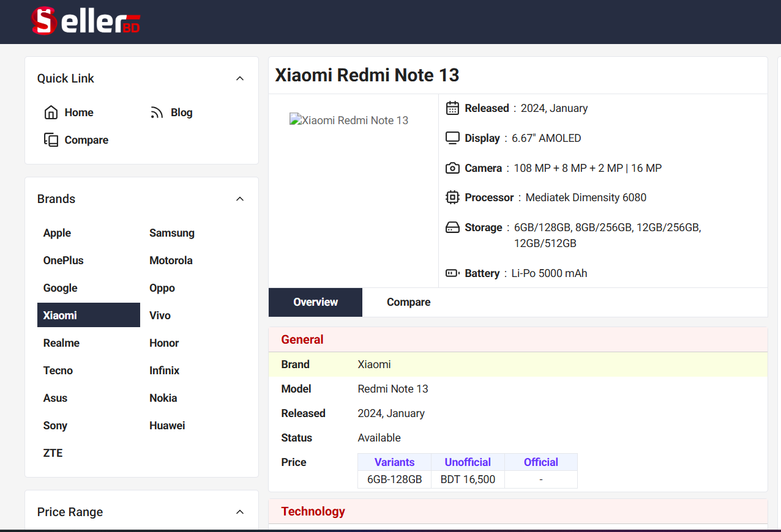Open the Apple brand link
Image resolution: width=781 pixels, height=532 pixels.
(x=57, y=233)
